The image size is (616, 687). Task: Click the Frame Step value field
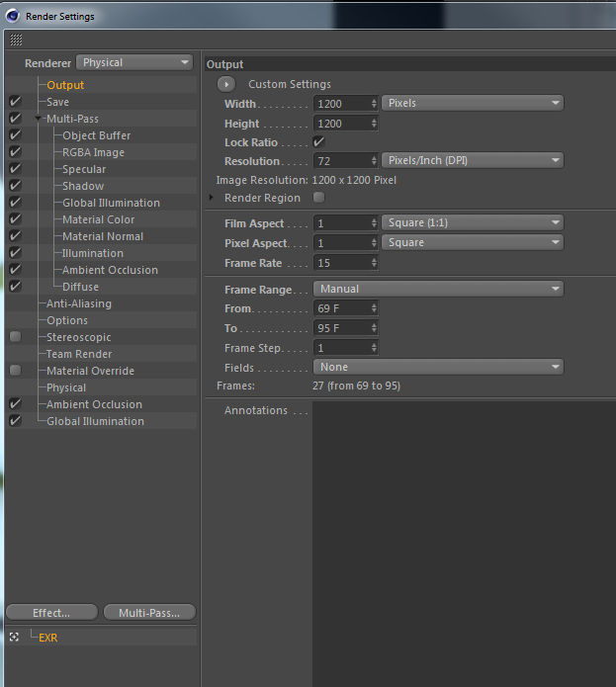[342, 348]
